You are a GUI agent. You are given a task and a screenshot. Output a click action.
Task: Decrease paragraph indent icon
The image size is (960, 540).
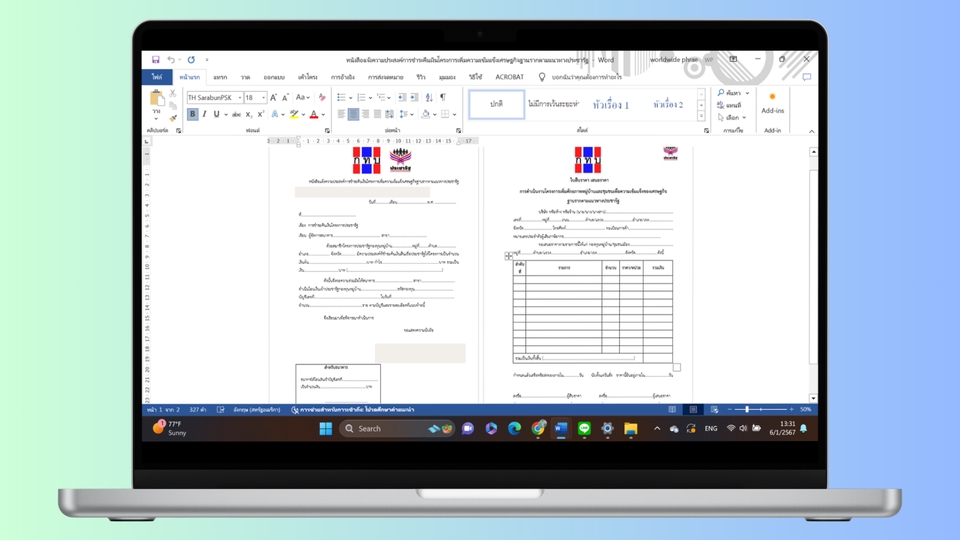click(402, 97)
